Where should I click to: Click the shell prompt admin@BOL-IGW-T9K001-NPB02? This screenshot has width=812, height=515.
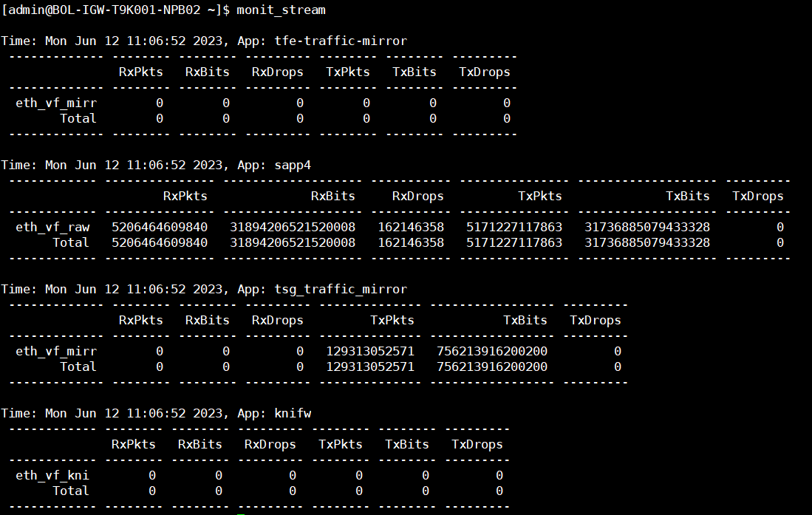point(111,10)
